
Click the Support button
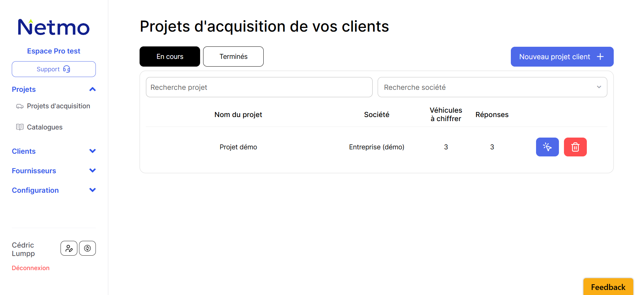point(54,69)
